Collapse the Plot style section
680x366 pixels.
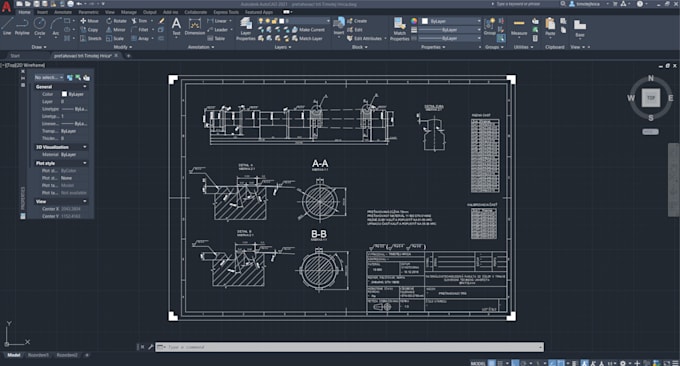tap(85, 163)
